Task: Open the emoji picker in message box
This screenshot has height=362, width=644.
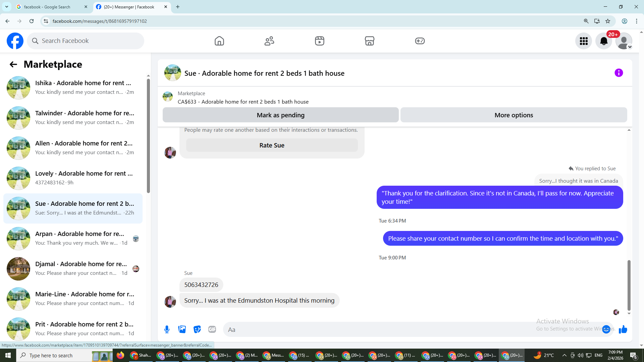Action: tap(606, 329)
